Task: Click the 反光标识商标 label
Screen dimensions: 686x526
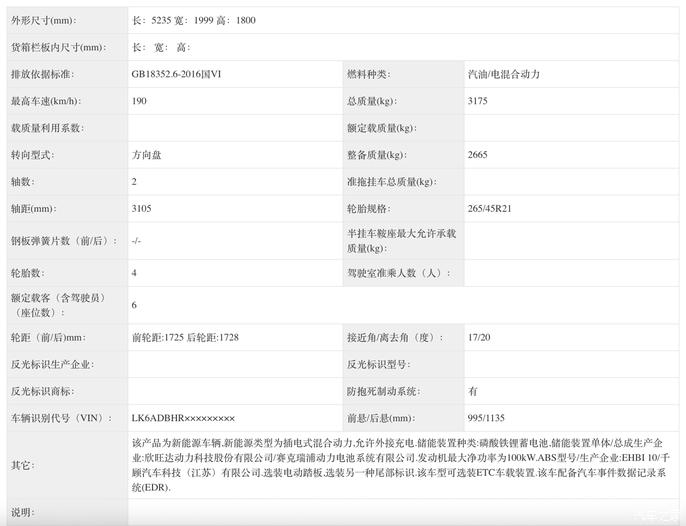Action: click(x=42, y=391)
